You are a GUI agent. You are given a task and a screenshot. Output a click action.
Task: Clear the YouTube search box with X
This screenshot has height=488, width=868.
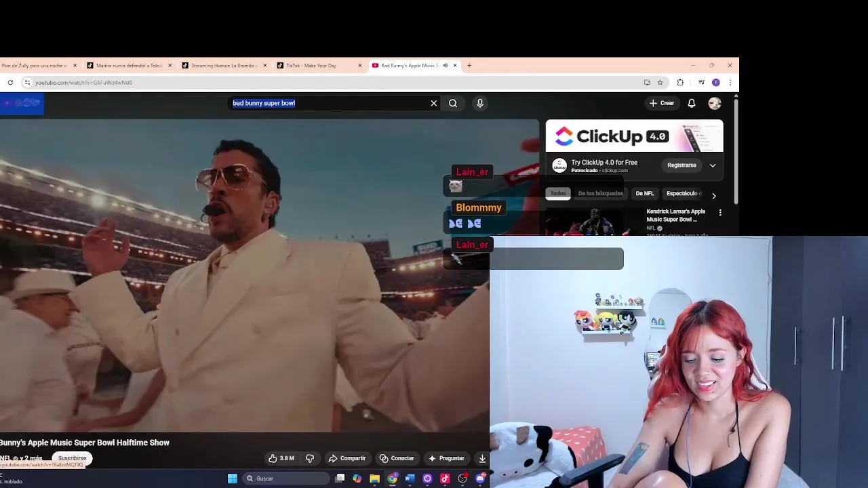[x=434, y=103]
